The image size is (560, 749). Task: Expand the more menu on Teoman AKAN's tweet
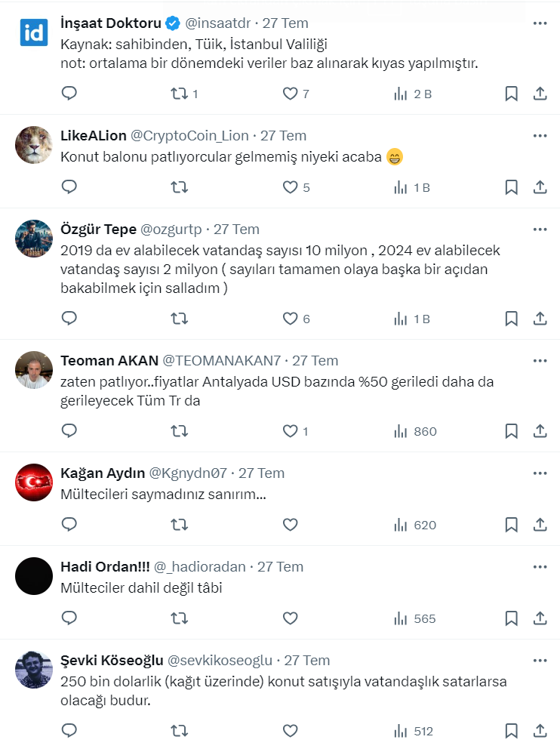540,360
